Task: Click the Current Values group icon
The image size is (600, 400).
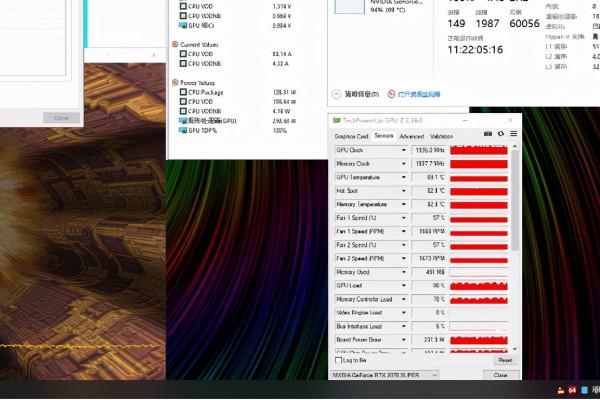Action: click(175, 44)
